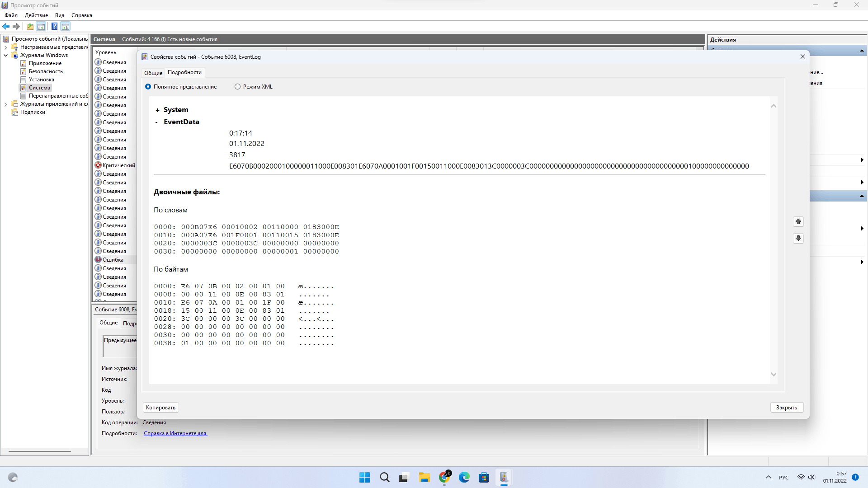Open Microsoft Store from taskbar

point(484,477)
